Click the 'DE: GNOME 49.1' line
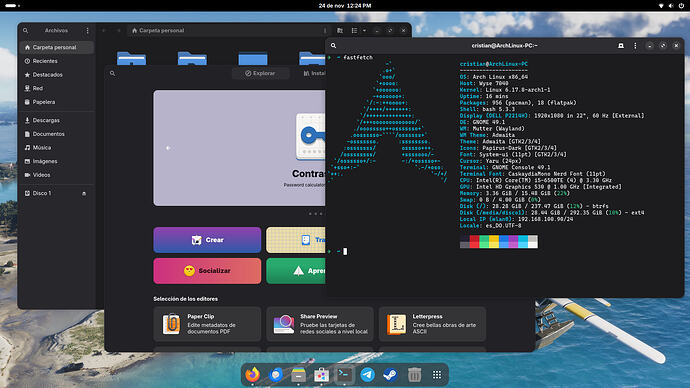Viewport: 690px width, 388px height. [482, 122]
